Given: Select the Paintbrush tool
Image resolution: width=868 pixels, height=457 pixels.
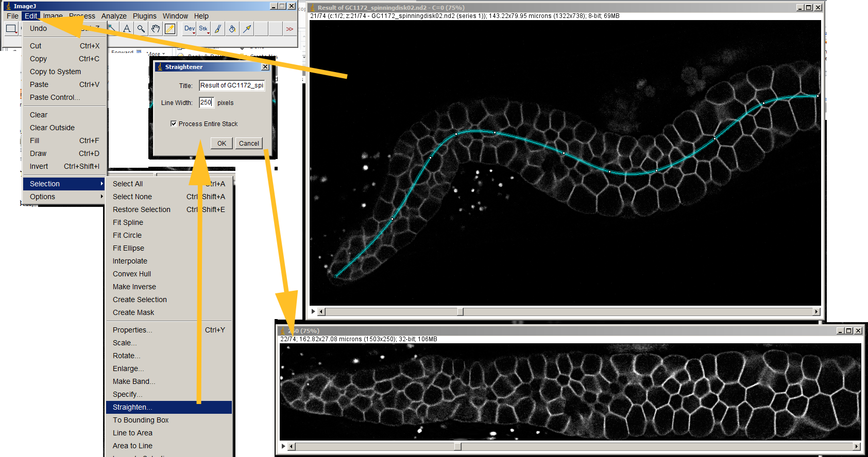Looking at the screenshot, I should click(x=218, y=29).
